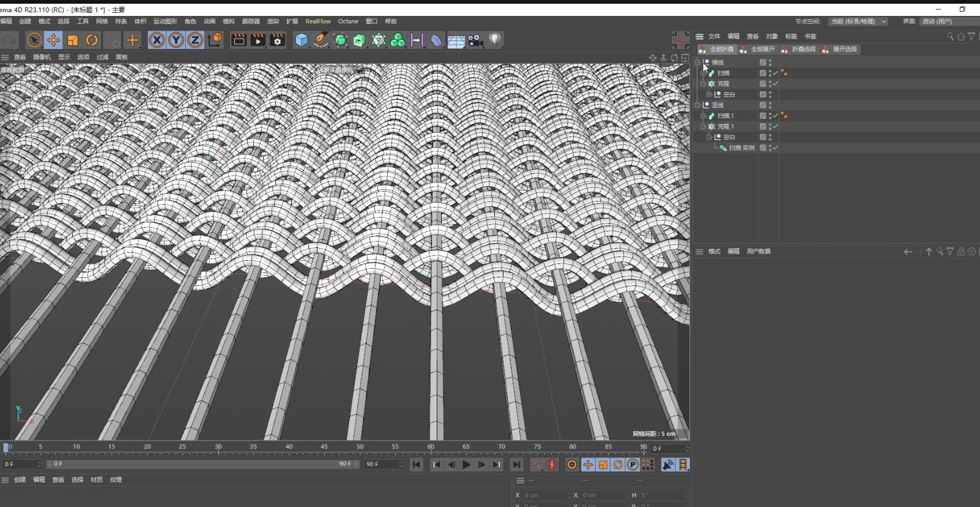
Task: Open 运动图形 menu
Action: coord(165,21)
